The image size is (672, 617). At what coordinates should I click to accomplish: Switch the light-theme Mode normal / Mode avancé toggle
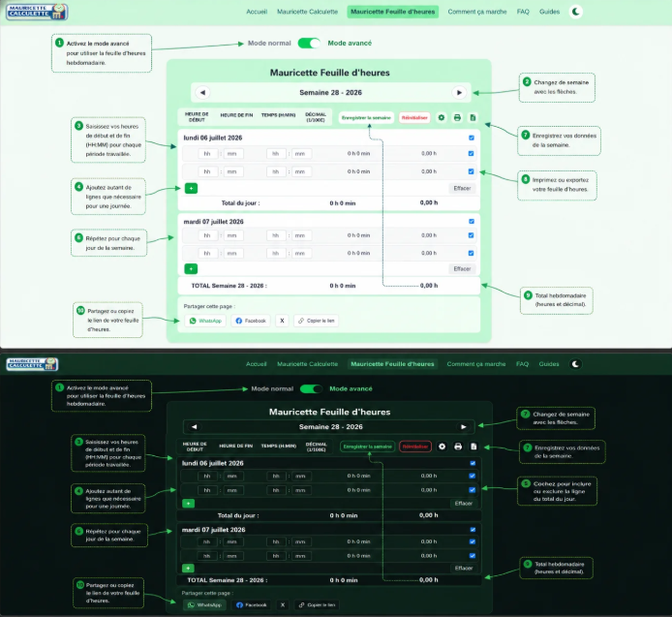point(309,43)
